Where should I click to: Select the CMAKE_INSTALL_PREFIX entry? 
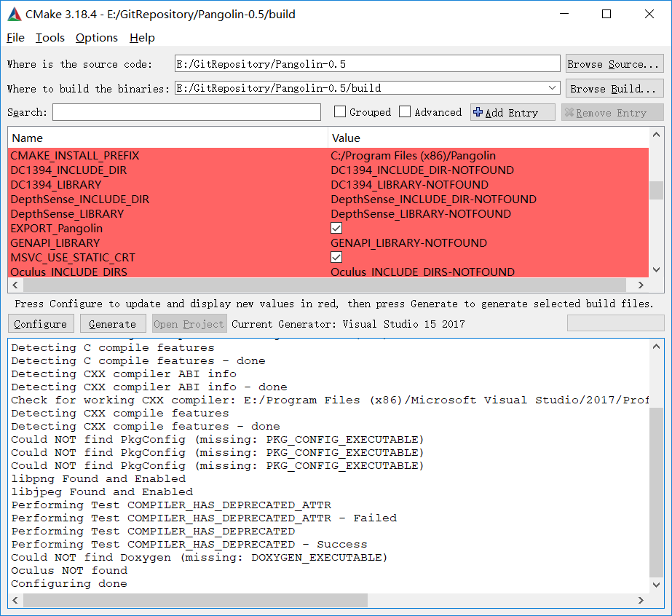(x=73, y=155)
